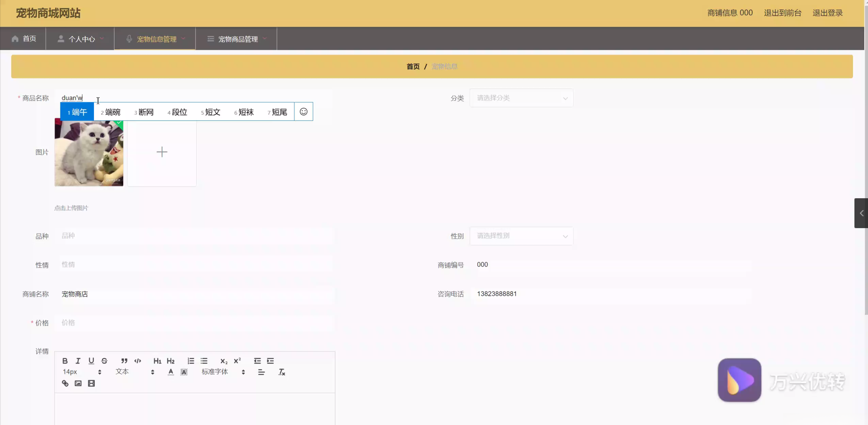This screenshot has width=868, height=425.
Task: Open the text color picker
Action: pos(171,372)
